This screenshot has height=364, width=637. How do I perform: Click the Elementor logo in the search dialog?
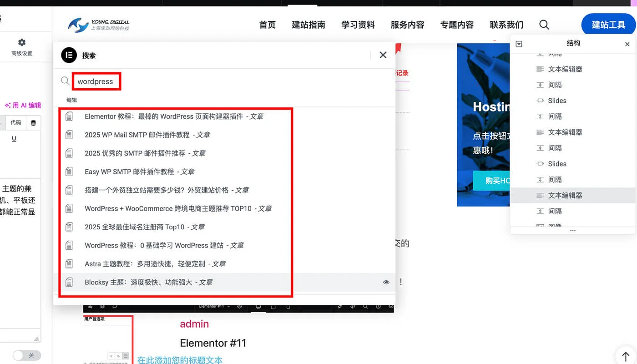click(68, 55)
